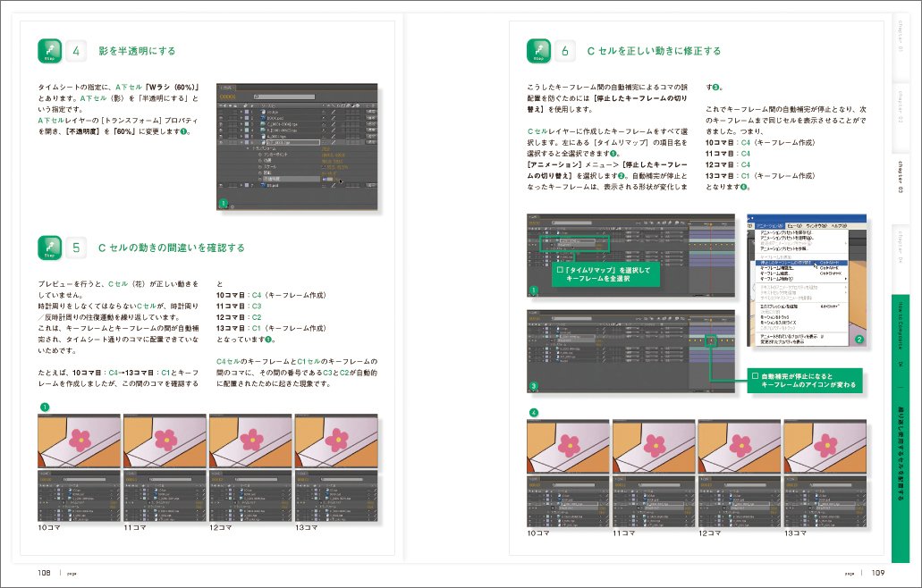This screenshot has width=922, height=588.
Task: Select the BG.psd layer 7 name
Action: 273,185
